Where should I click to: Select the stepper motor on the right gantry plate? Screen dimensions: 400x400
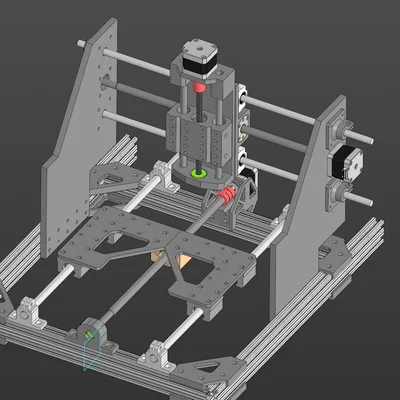[346, 163]
